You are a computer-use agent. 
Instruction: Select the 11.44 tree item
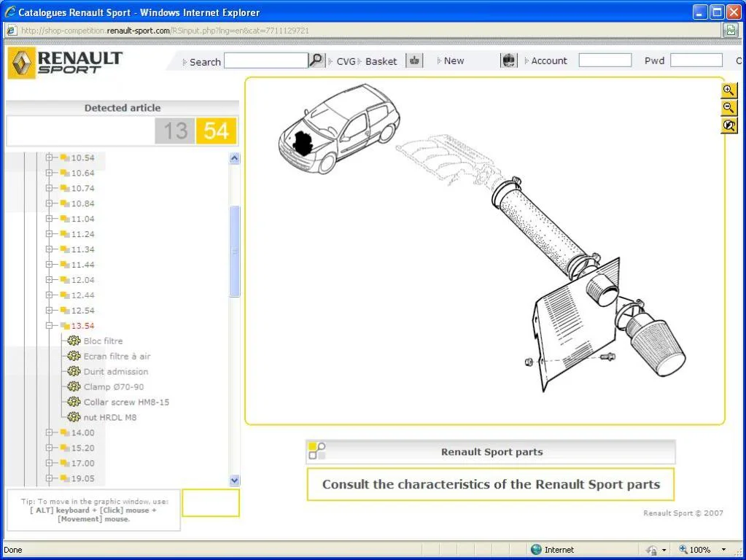click(83, 265)
